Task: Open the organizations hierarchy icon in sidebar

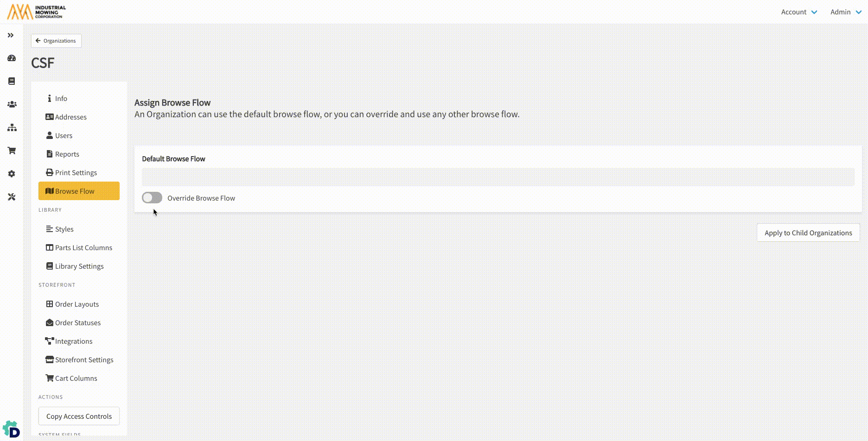Action: click(x=12, y=128)
